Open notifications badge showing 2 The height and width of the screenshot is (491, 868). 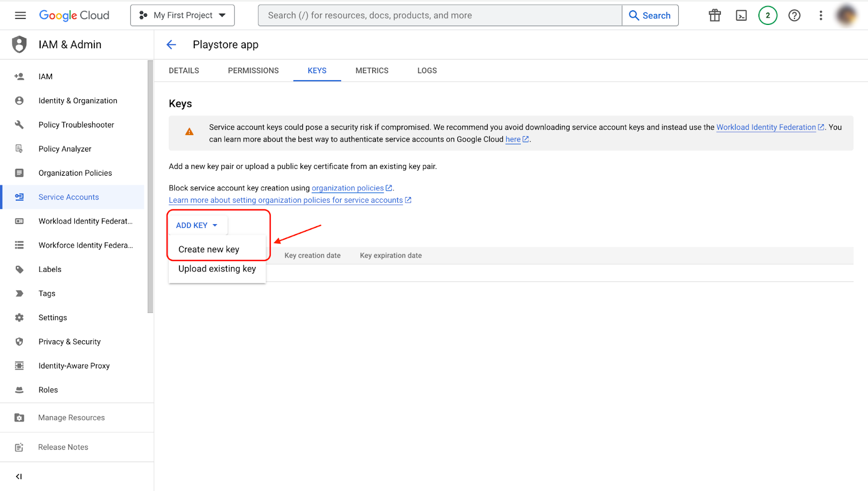pyautogui.click(x=768, y=15)
